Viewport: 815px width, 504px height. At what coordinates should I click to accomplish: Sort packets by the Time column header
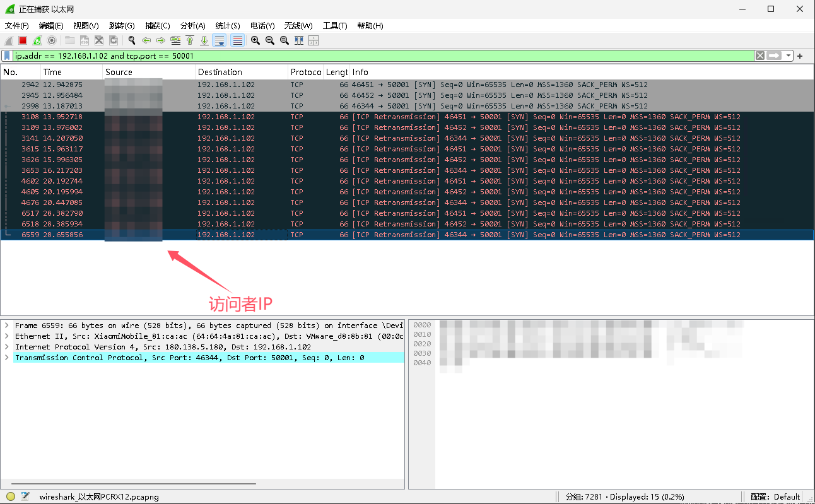click(x=71, y=72)
